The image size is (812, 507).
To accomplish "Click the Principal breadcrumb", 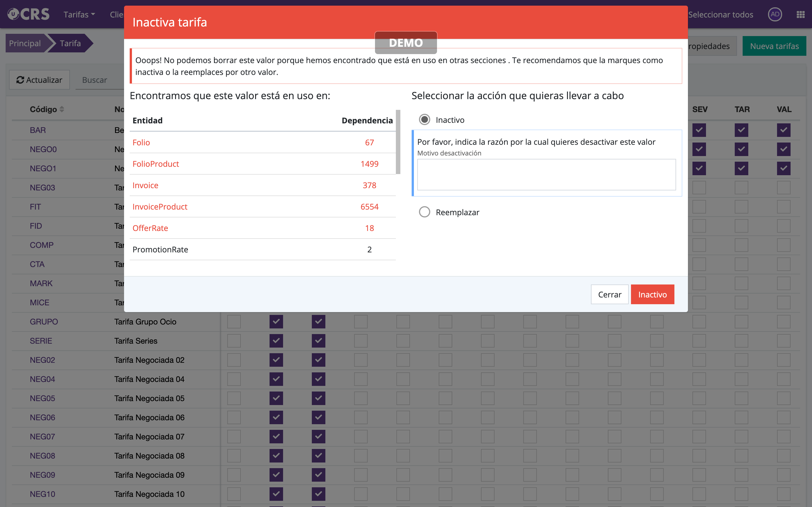I will coord(25,43).
